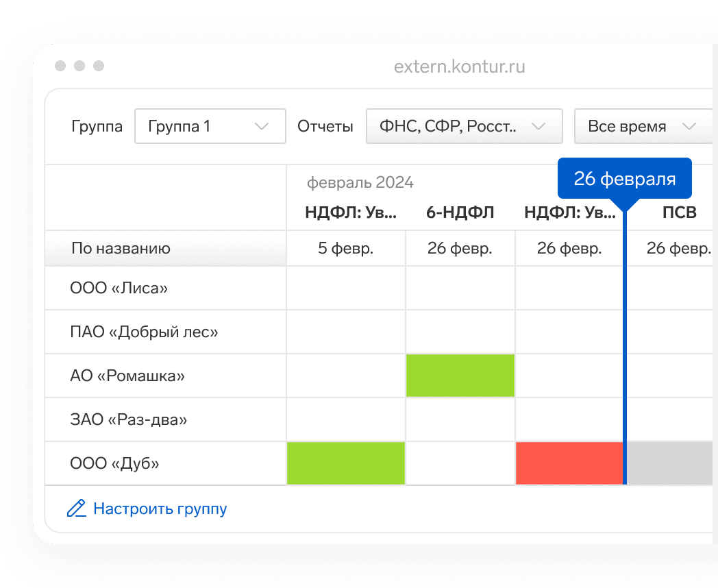Screen dimensions: 718x588
Task: Click the green 6-НДФЛ cell for АО «Ромашка»
Action: click(460, 376)
